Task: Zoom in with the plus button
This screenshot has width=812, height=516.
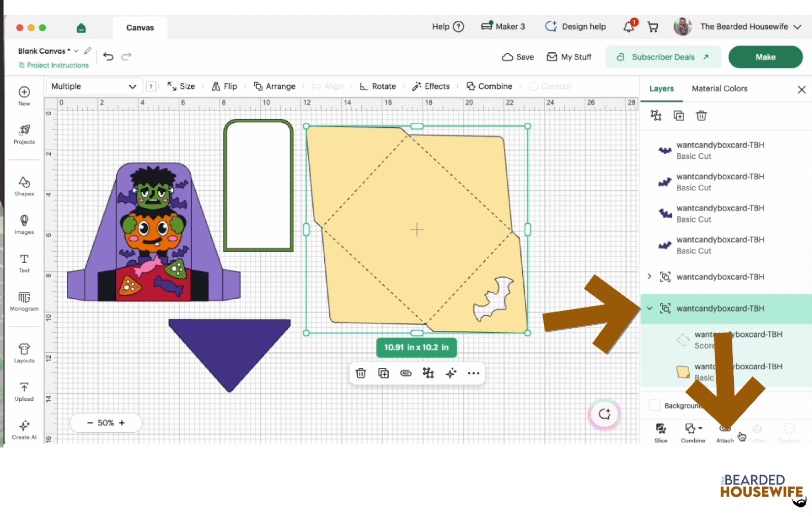Action: 122,423
